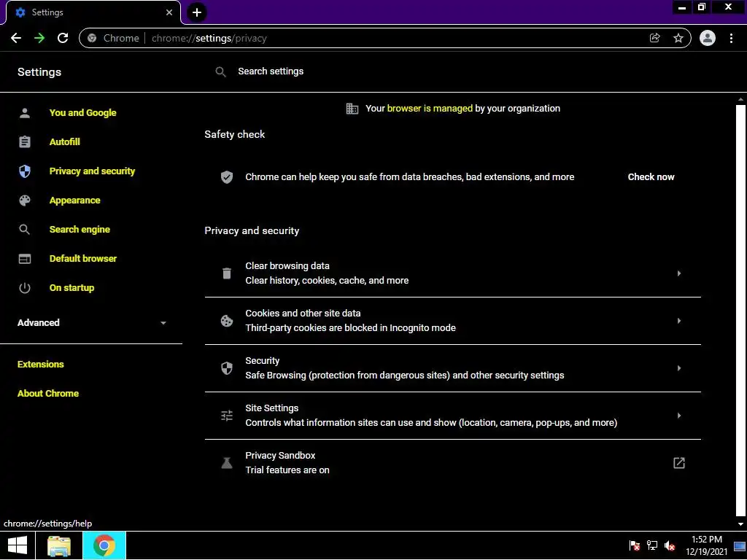Click the trash icon for Clear browsing data
The height and width of the screenshot is (560, 747).
[x=227, y=273]
